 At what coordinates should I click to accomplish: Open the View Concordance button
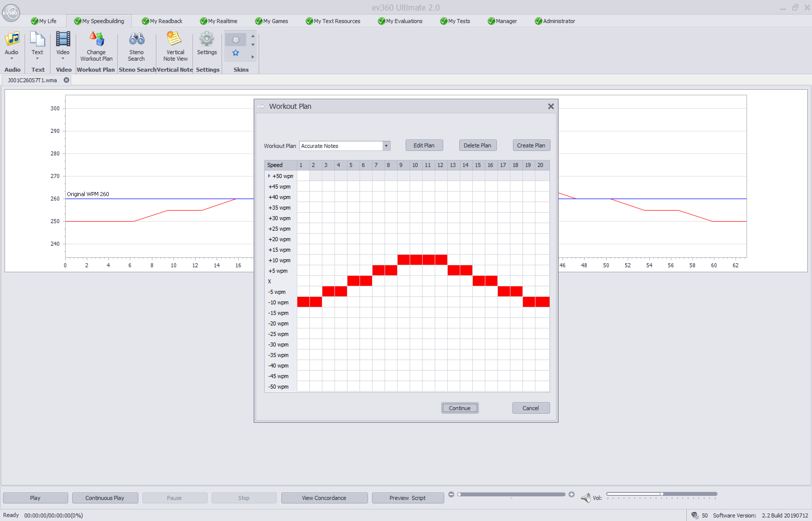click(x=324, y=498)
